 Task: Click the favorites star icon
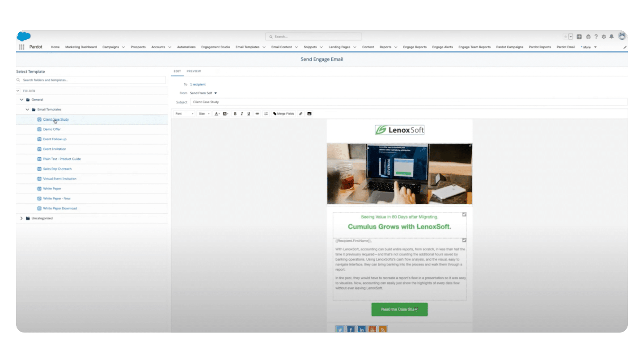coord(566,37)
